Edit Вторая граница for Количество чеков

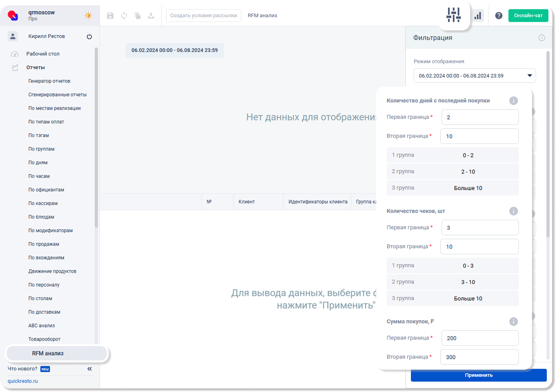pyautogui.click(x=479, y=247)
